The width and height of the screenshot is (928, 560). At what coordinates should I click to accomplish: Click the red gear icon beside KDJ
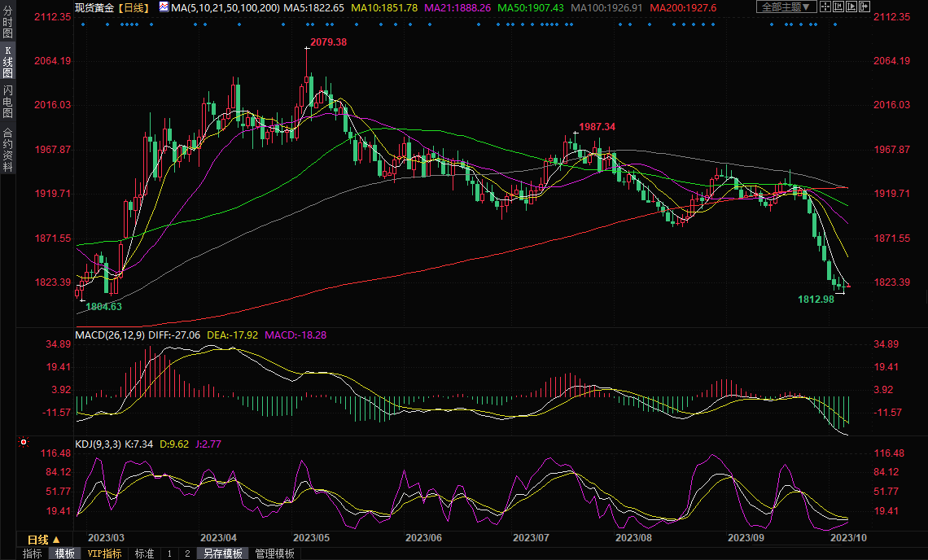click(x=24, y=443)
